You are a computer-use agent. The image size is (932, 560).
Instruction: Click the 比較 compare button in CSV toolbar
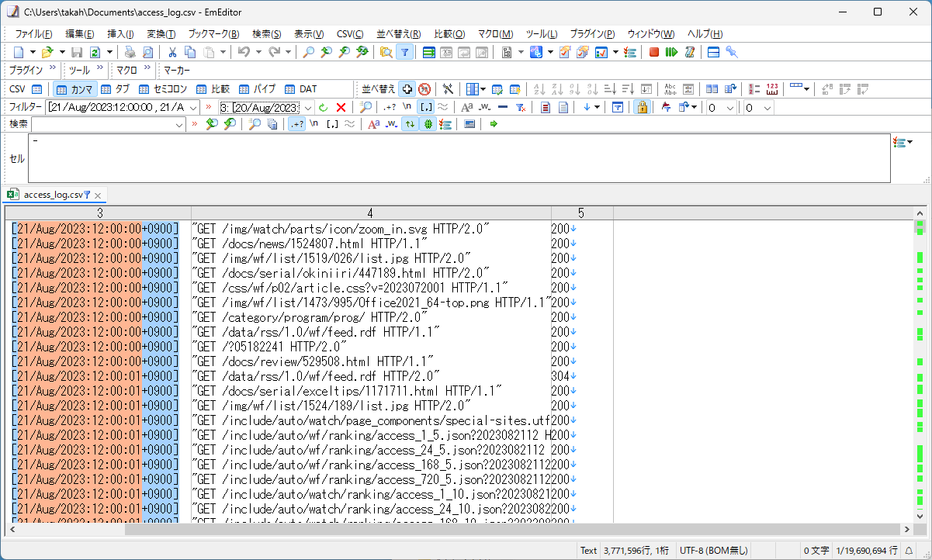pos(213,89)
